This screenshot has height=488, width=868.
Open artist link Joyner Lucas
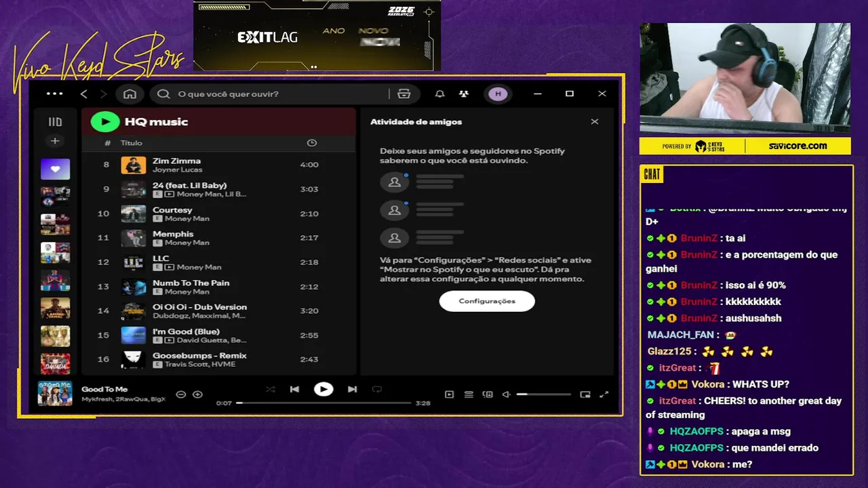tap(178, 169)
